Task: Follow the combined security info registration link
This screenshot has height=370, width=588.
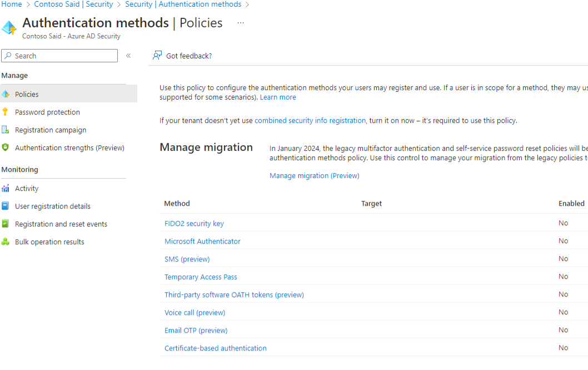Action: point(310,120)
